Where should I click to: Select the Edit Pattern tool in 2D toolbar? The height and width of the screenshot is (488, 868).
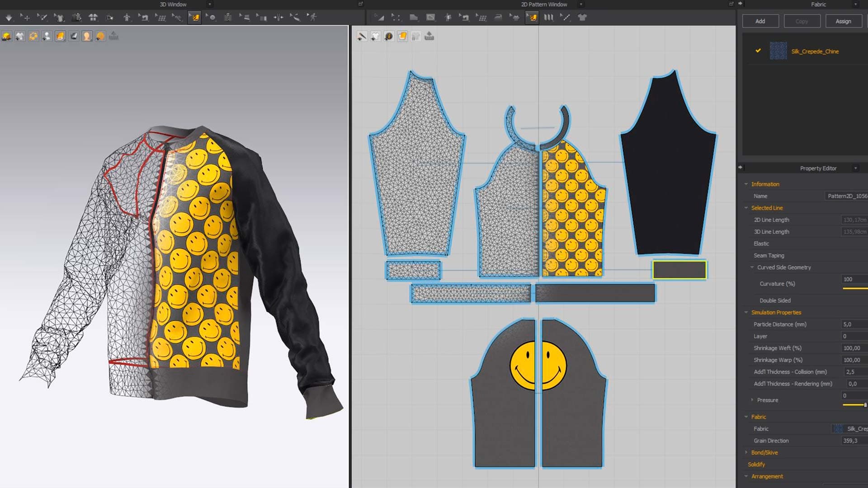(x=379, y=18)
